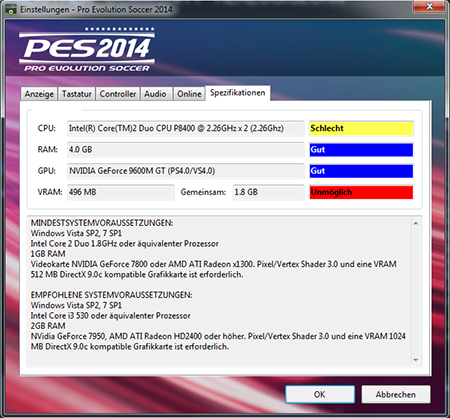
Task: Click the '2GB RAM' line
Action: (x=48, y=326)
